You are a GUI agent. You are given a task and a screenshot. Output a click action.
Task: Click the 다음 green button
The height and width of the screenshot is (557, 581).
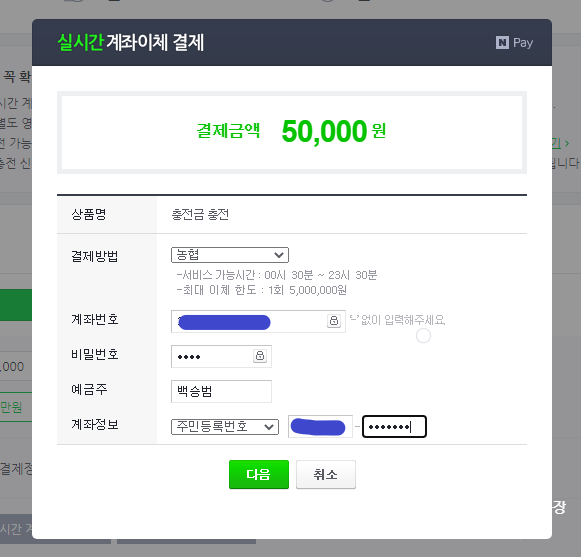(x=259, y=474)
